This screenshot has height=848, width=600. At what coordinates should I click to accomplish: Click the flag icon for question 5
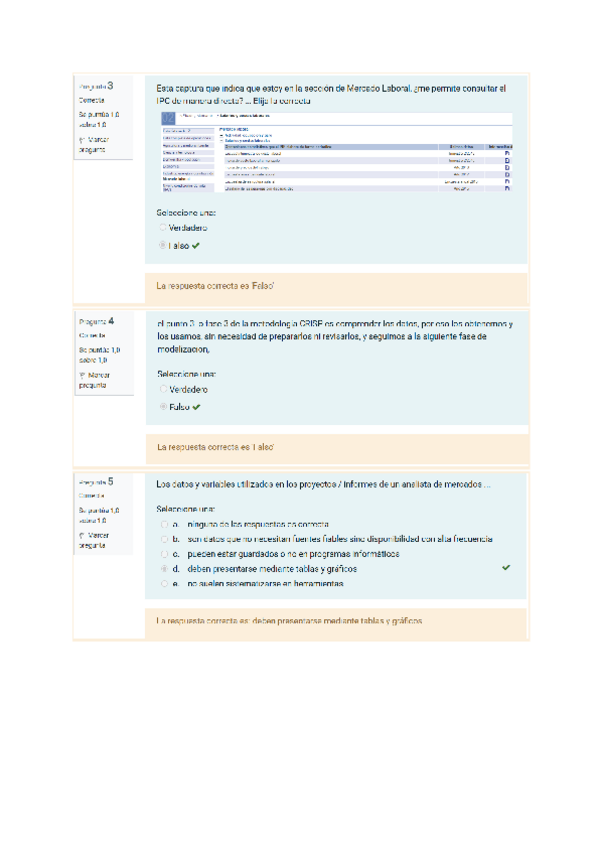coord(81,536)
